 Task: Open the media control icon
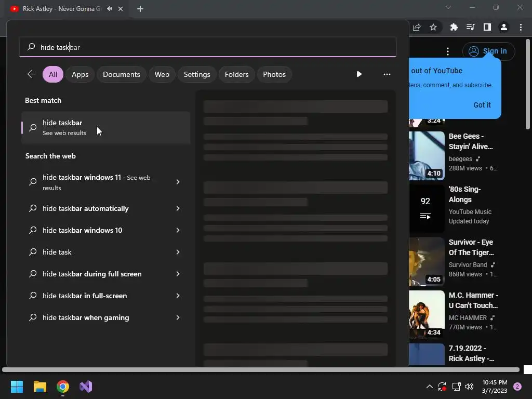pyautogui.click(x=470, y=27)
